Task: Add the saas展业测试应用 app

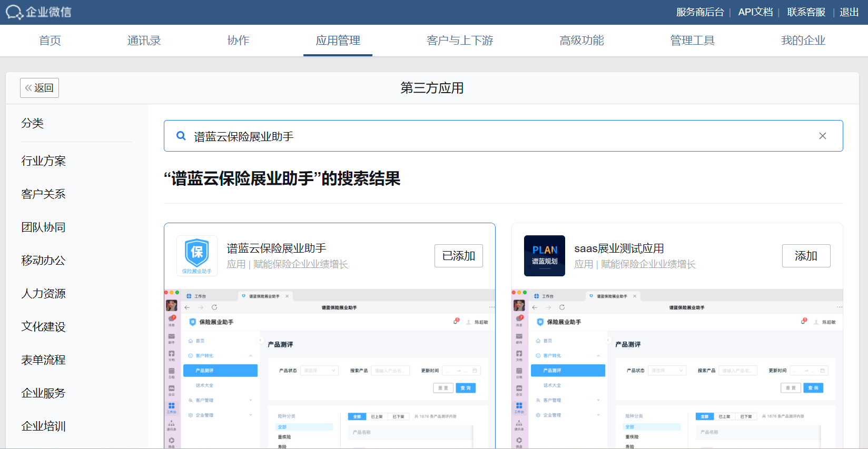Action: pyautogui.click(x=805, y=256)
